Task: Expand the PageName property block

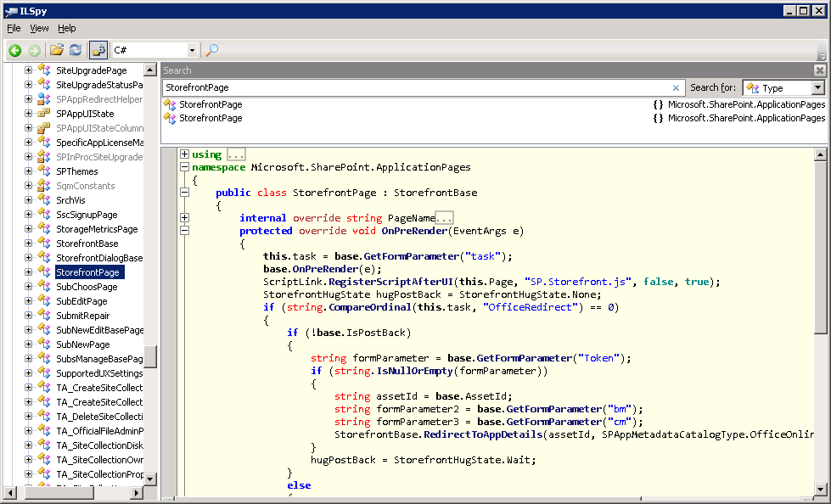Action: point(184,217)
